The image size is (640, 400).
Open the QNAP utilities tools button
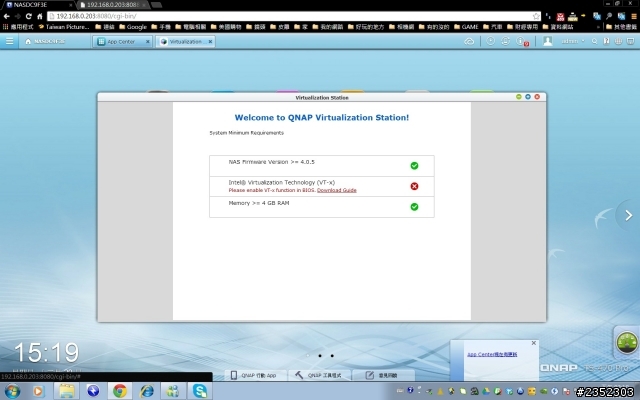point(319,375)
